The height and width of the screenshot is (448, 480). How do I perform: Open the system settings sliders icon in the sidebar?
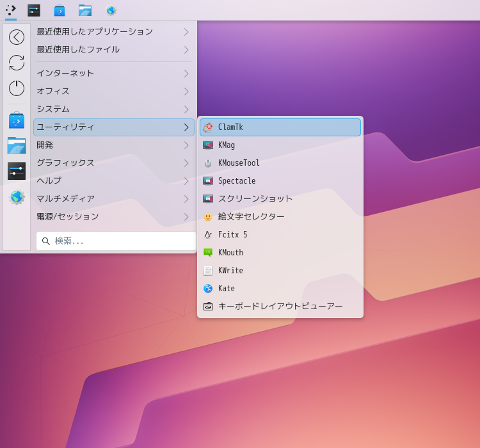[17, 171]
